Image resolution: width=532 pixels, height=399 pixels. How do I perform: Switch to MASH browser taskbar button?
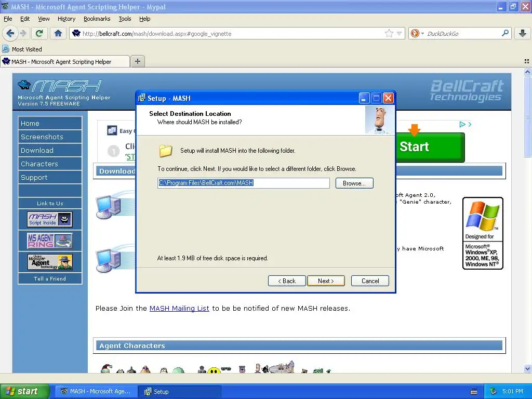(97, 392)
